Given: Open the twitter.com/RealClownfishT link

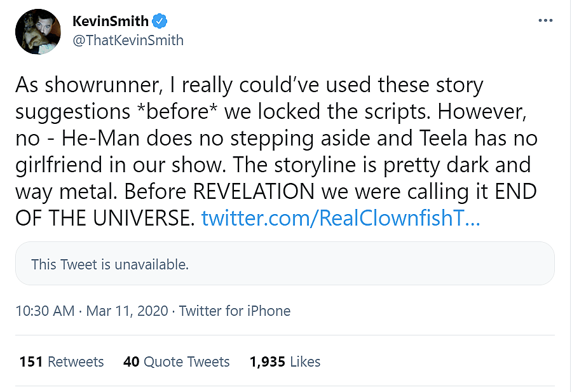Looking at the screenshot, I should click(x=340, y=219).
